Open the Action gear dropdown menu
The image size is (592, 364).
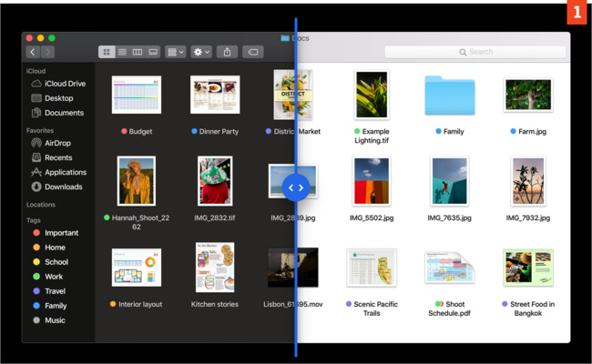point(201,52)
